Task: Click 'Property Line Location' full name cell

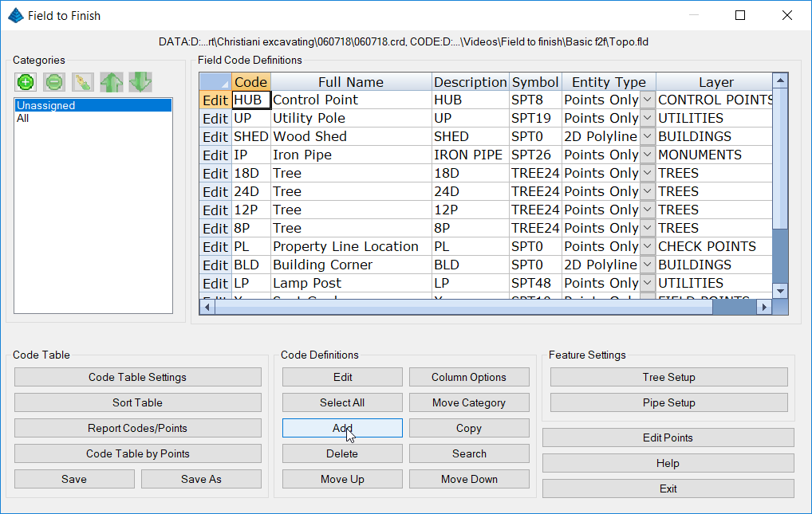Action: [x=351, y=246]
